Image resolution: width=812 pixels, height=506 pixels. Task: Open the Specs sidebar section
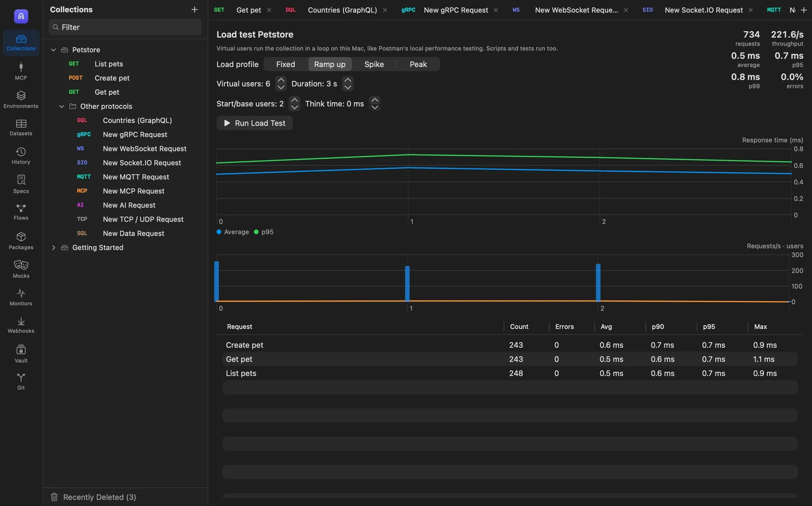click(x=21, y=184)
